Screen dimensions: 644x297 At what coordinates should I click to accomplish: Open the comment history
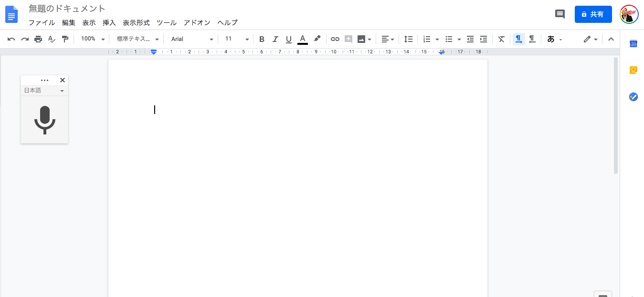pos(560,14)
